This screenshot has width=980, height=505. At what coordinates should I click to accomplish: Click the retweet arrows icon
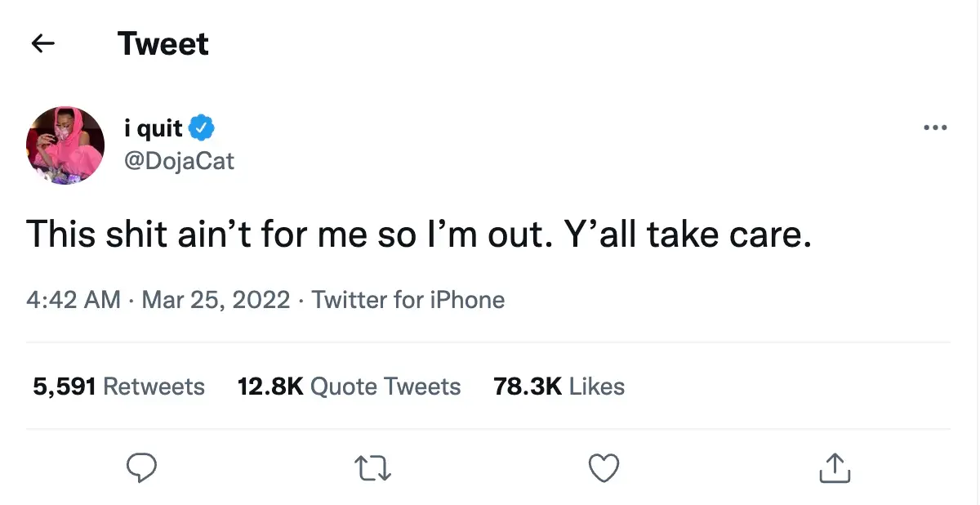point(372,467)
